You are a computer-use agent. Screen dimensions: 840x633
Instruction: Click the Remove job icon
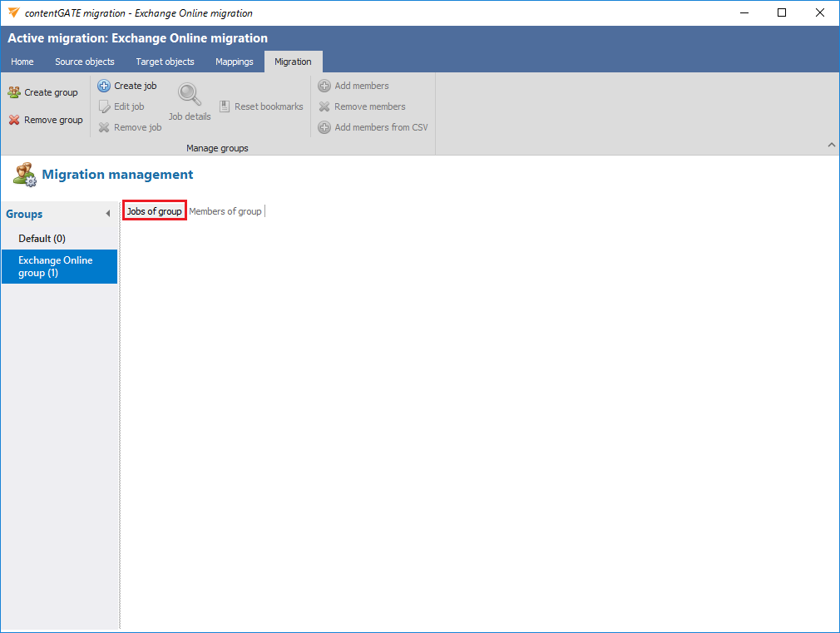[104, 127]
